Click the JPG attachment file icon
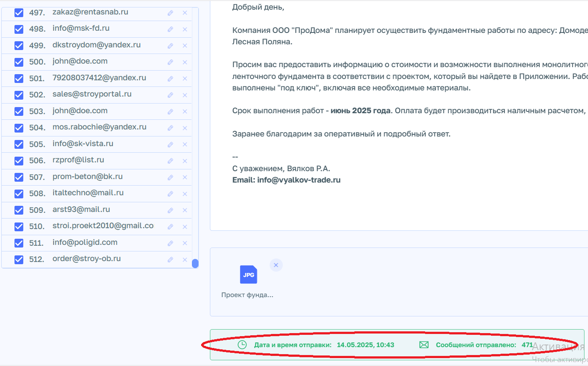This screenshot has height=366, width=588. coord(249,274)
